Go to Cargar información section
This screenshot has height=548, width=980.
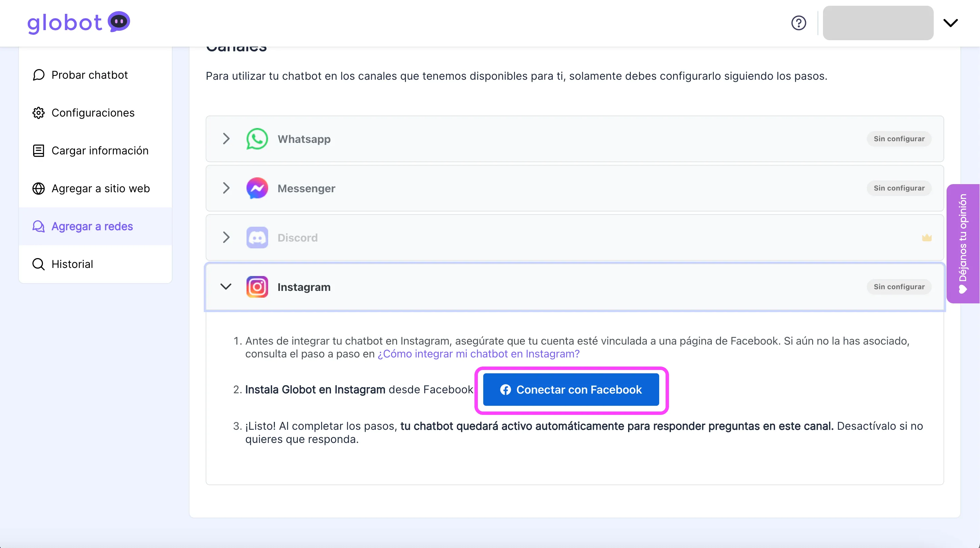tap(100, 151)
